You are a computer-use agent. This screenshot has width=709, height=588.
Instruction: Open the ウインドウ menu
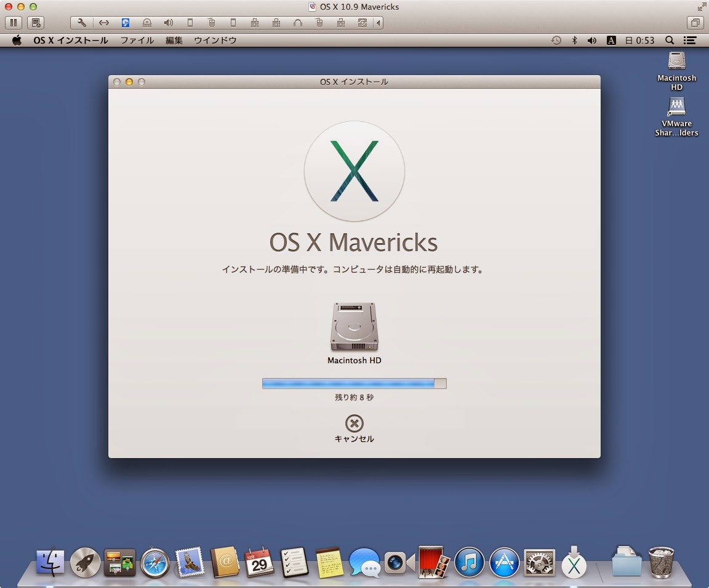tap(215, 40)
